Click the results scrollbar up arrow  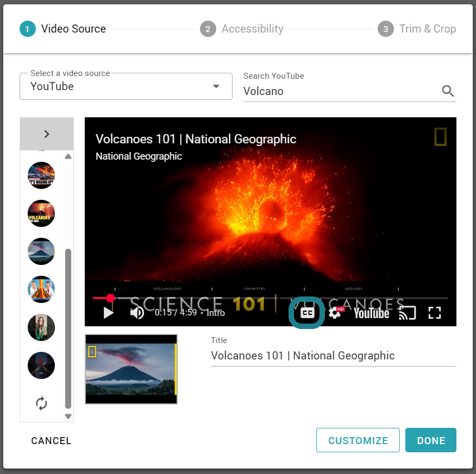[68, 156]
